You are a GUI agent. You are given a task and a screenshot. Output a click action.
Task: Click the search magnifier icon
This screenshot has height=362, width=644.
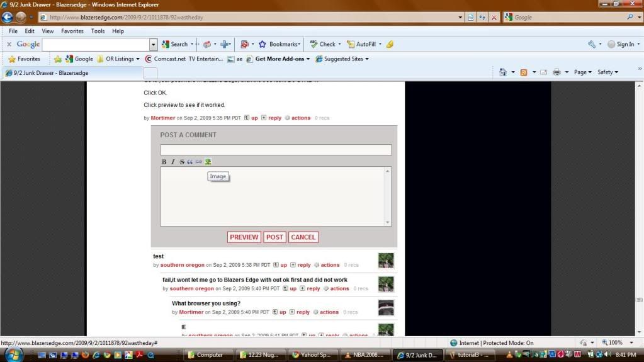[630, 17]
